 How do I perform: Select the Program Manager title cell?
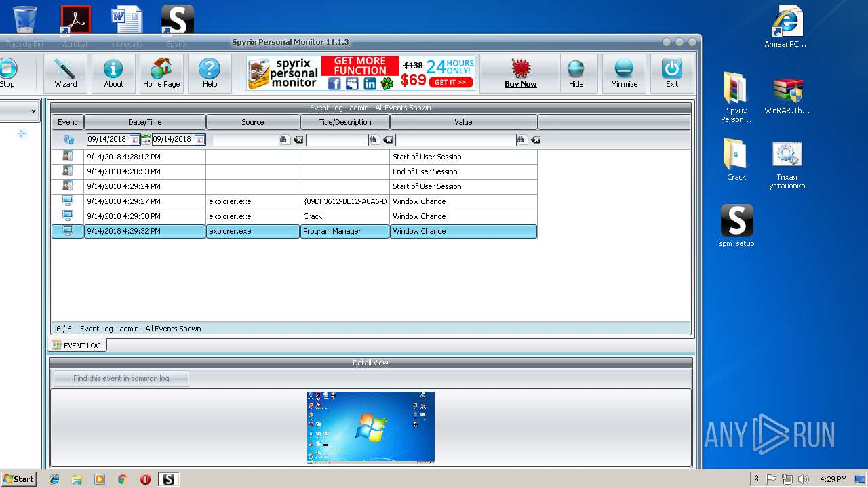(x=345, y=231)
